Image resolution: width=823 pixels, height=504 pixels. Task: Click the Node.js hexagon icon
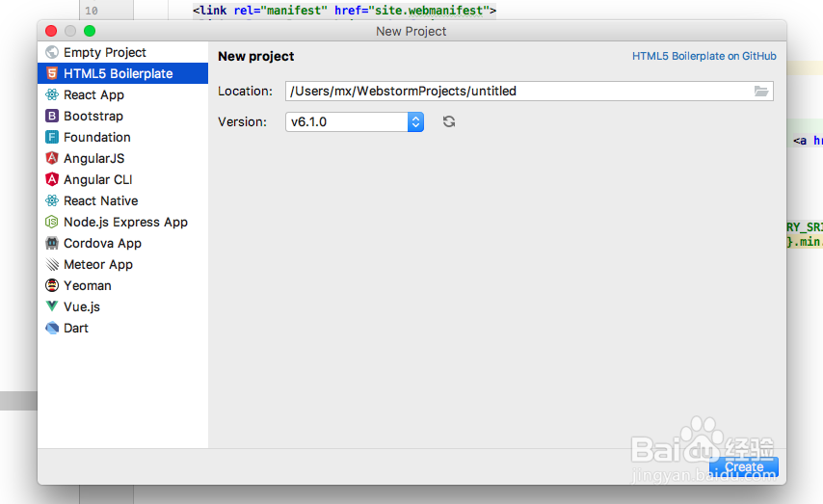tap(52, 222)
